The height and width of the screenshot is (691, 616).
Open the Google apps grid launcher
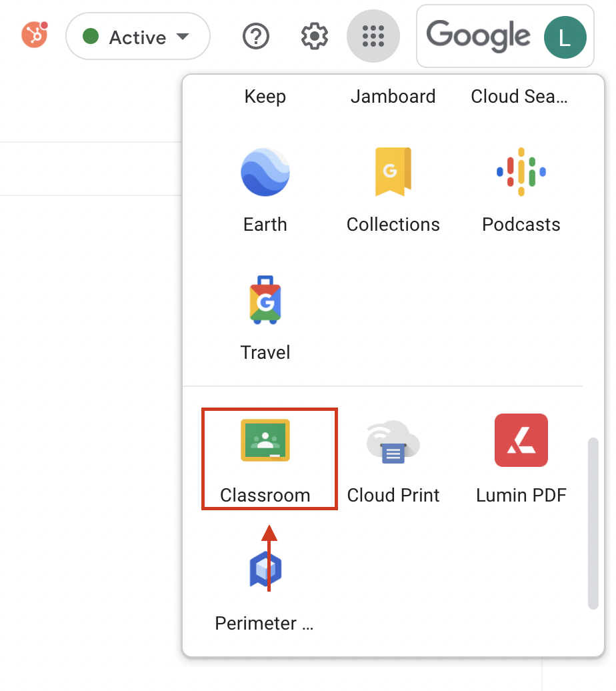point(373,36)
